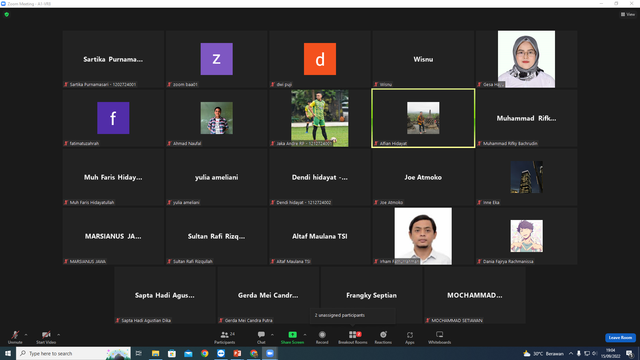Open the first Google Chrome taskbar icon
Image resolution: width=640 pixels, height=360 pixels.
(x=204, y=353)
